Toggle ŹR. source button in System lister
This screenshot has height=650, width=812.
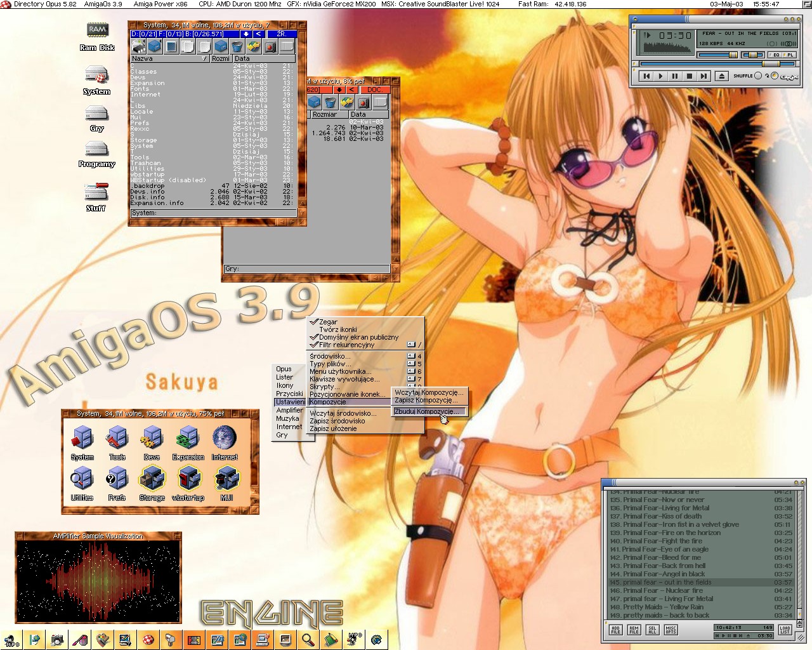point(281,34)
